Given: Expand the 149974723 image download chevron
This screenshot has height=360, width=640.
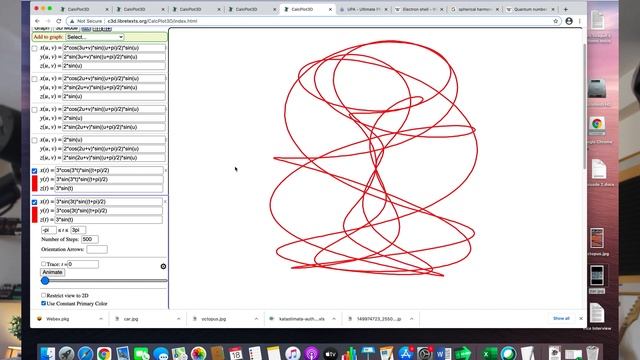Looking at the screenshot, I should 411,319.
